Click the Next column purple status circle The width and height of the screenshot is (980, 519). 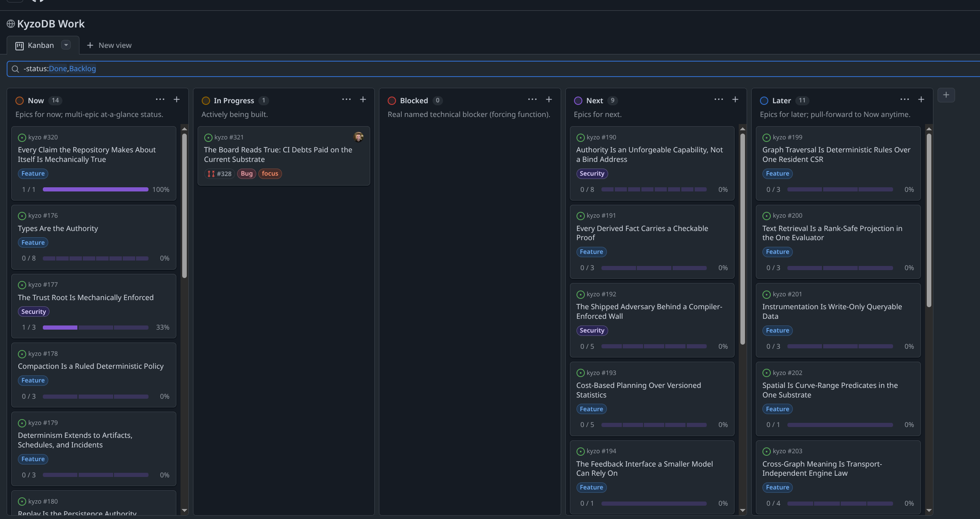coord(578,101)
